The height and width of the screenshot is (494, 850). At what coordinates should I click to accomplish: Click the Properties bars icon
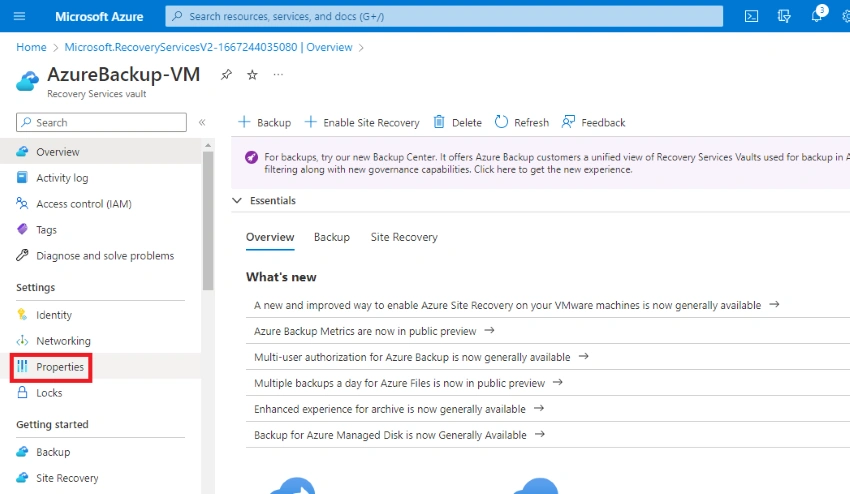tap(22, 367)
